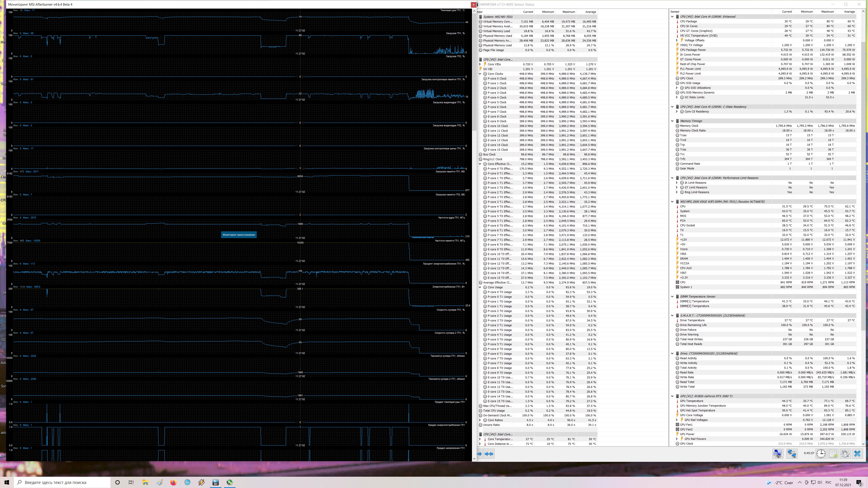Screen dimensions: 868x488
Task: Expand the Core VIDs entry
Action: point(480,64)
